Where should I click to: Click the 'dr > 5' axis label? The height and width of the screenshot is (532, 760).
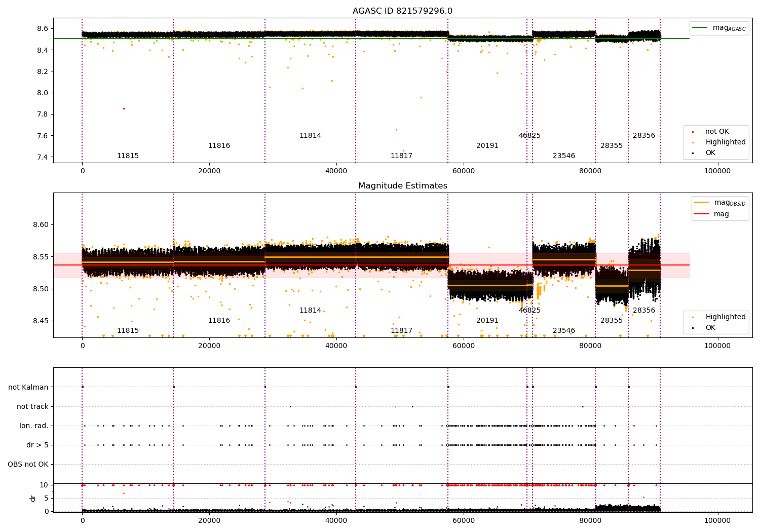37,445
